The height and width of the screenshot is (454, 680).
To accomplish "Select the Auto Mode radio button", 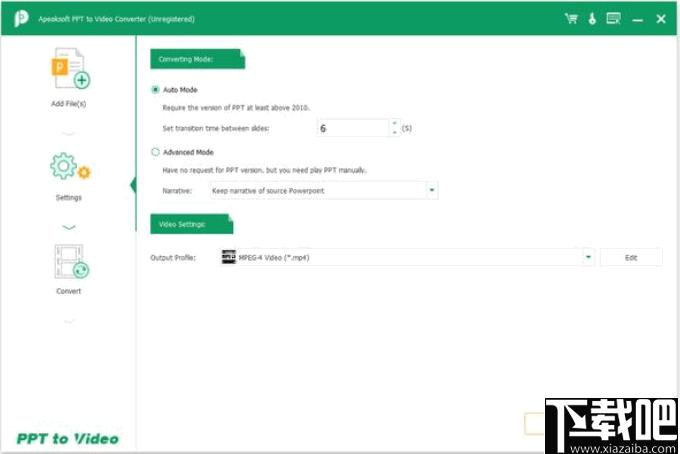I will tap(155, 90).
